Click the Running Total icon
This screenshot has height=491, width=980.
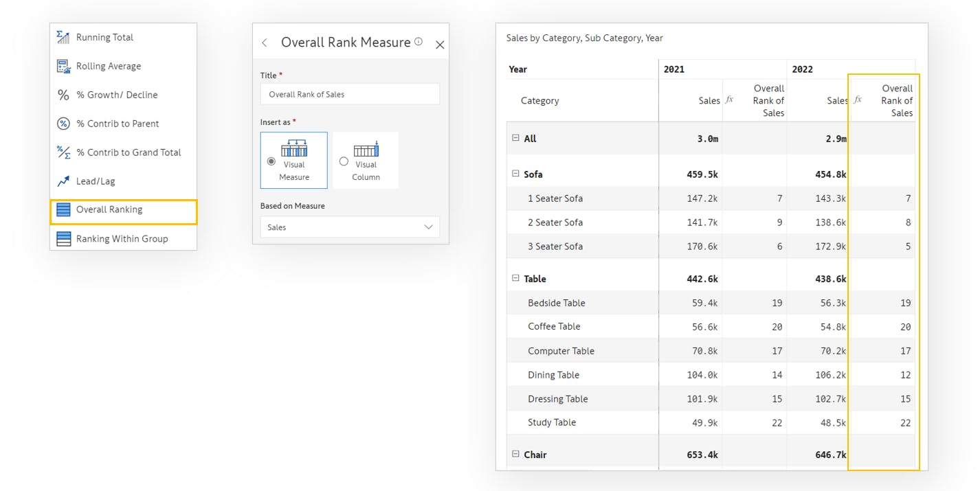click(63, 37)
